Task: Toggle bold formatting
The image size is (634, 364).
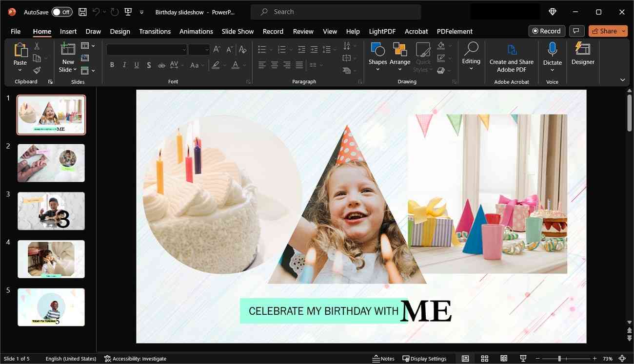Action: (112, 65)
